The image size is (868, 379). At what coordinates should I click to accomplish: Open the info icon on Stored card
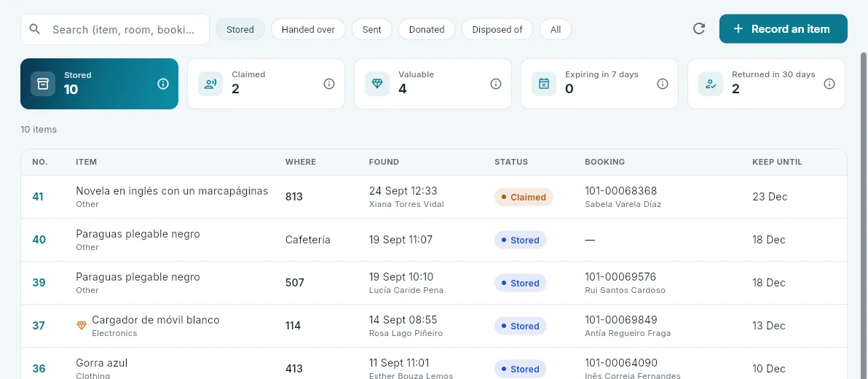pos(163,84)
